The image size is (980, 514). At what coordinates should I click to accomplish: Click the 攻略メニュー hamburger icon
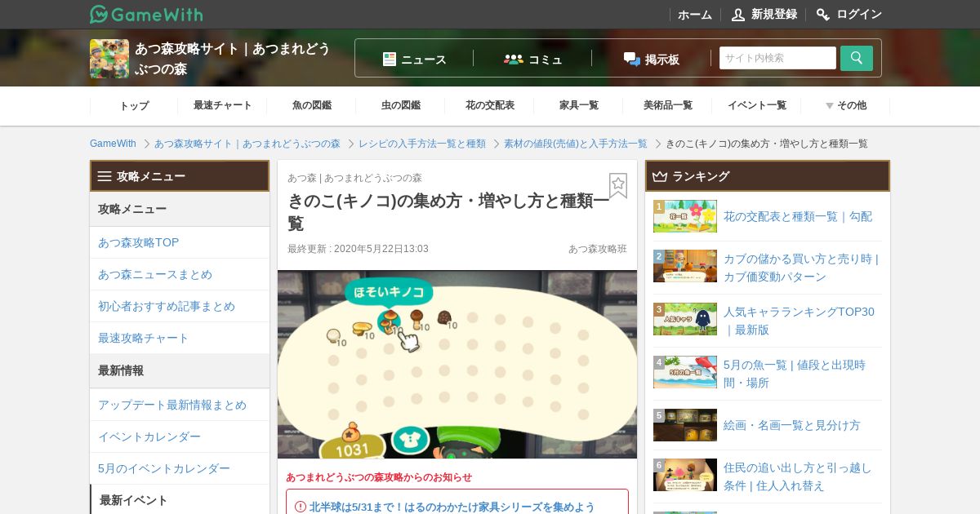pyautogui.click(x=105, y=176)
